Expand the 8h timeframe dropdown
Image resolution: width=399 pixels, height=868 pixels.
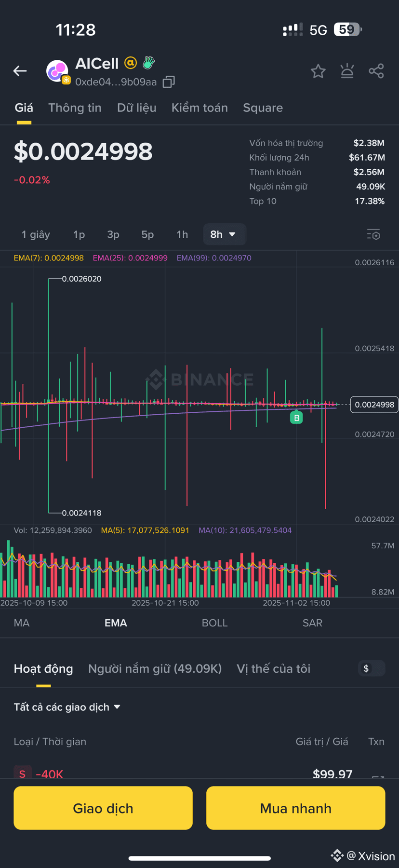[x=225, y=234]
